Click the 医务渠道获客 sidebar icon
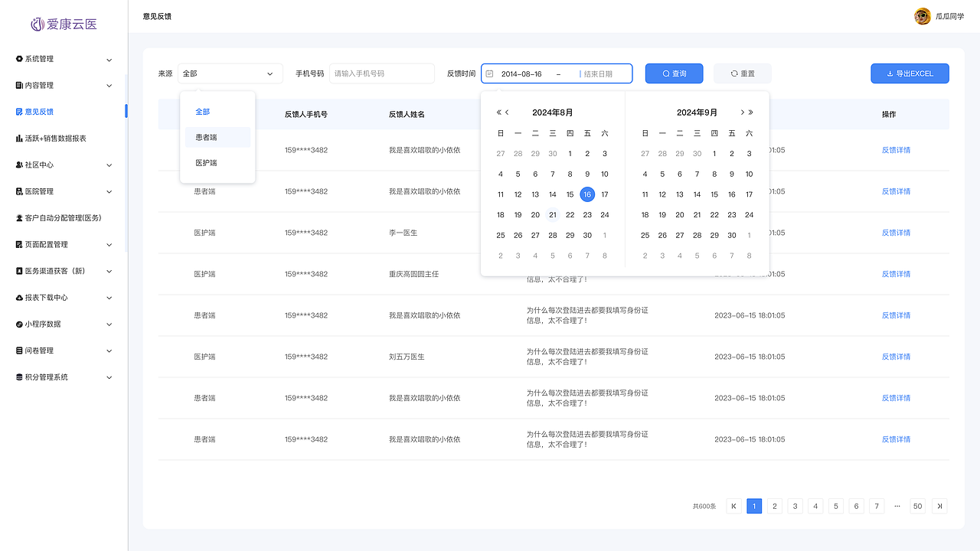Image resolution: width=980 pixels, height=551 pixels. [x=19, y=271]
